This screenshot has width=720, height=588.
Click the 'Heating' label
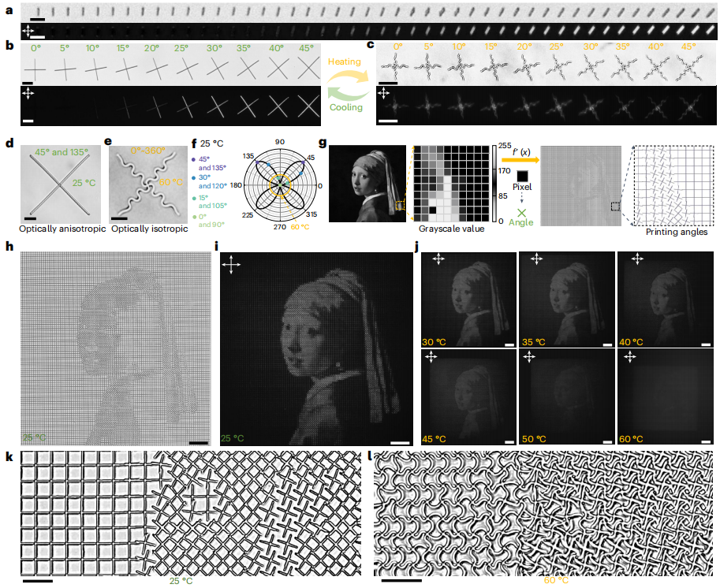pos(345,61)
